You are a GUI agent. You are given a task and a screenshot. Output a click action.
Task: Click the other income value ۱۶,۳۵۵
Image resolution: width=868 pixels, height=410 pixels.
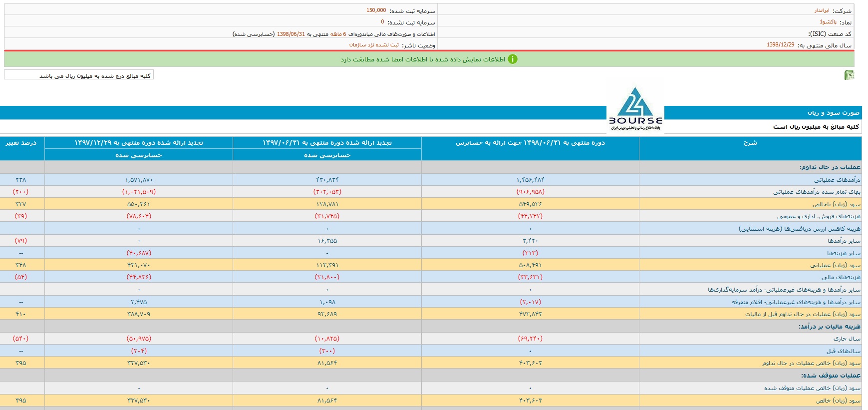coord(327,241)
